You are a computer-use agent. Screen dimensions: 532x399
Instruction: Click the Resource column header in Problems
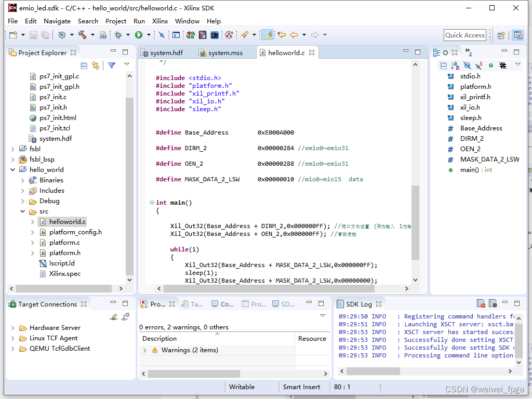[312, 339]
